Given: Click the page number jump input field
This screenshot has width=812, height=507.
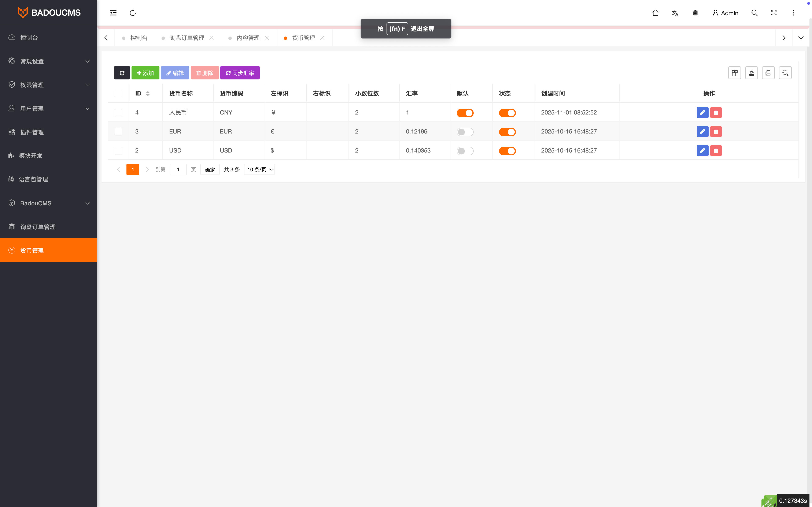Looking at the screenshot, I should pos(178,170).
